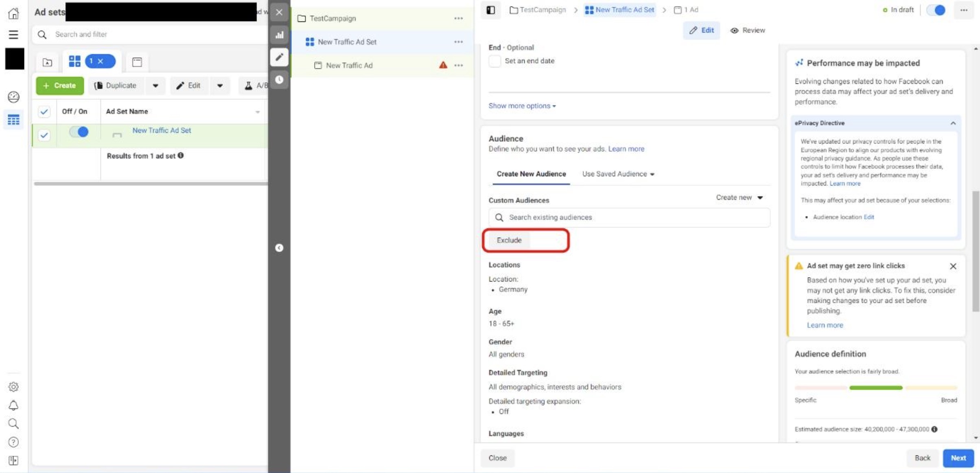Collapse panel with left arrow circle

coord(279,248)
